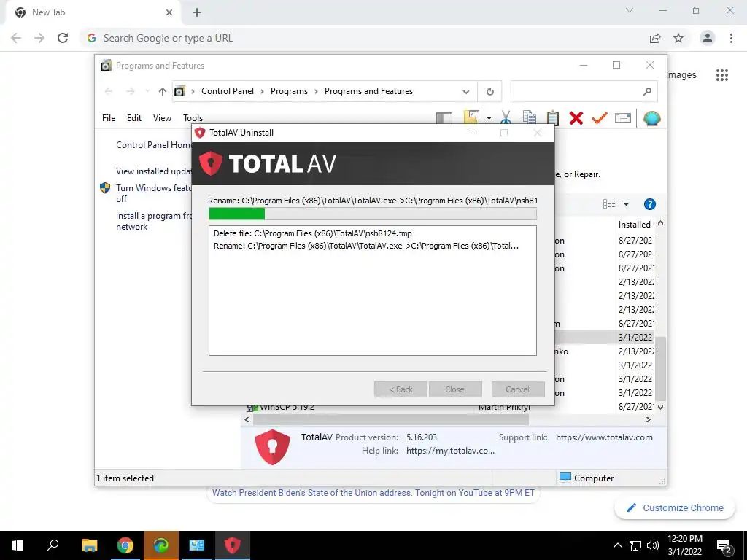Click the Delete file log line
This screenshot has width=747, height=560.
(x=312, y=233)
